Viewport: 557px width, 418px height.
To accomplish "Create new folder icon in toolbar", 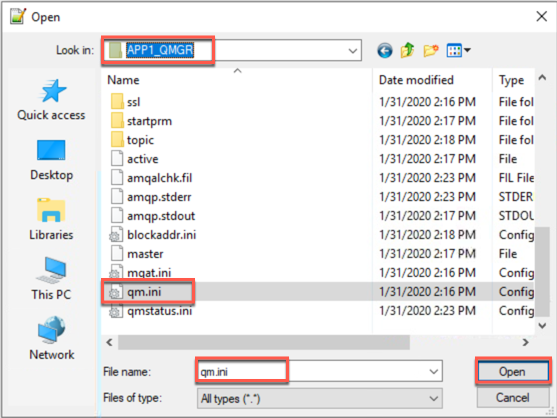I will (x=431, y=50).
